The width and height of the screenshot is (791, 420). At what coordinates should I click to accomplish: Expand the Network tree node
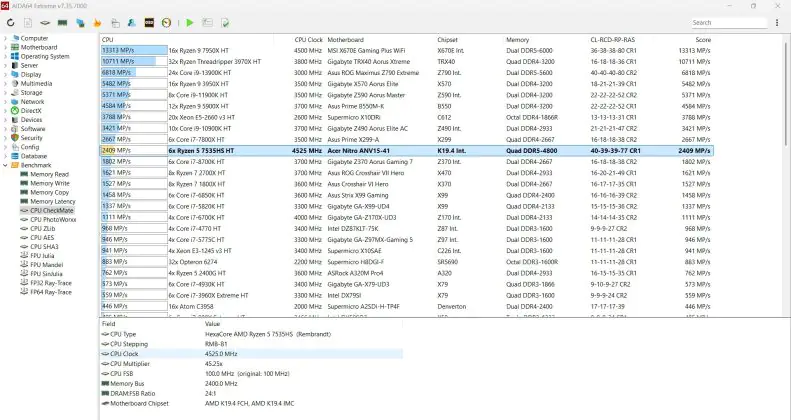coord(6,102)
